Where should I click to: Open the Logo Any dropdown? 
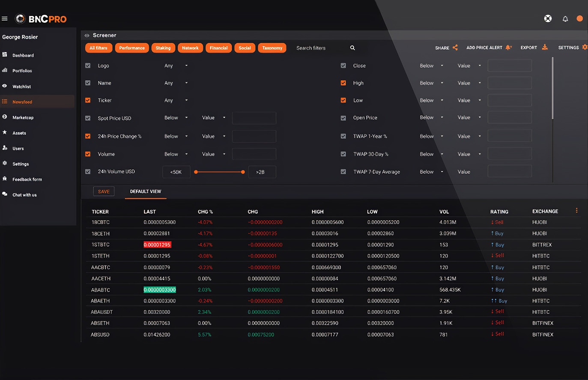176,66
